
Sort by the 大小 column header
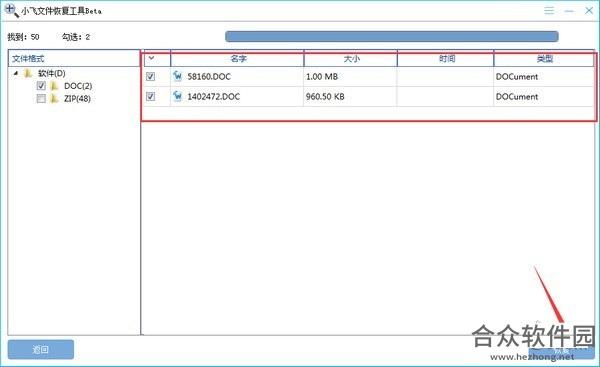(351, 59)
